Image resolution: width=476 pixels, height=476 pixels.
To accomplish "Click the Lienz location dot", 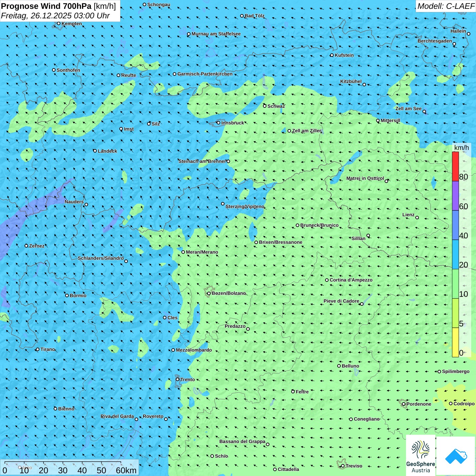I will [417, 218].
